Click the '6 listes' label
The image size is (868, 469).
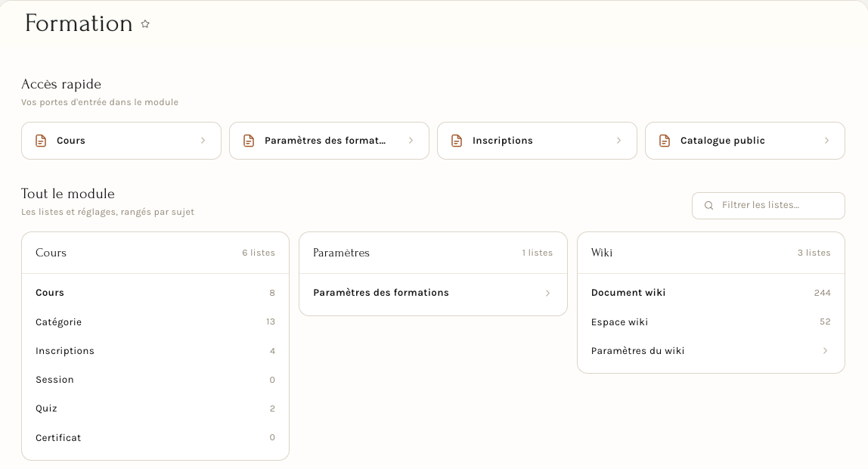259,253
